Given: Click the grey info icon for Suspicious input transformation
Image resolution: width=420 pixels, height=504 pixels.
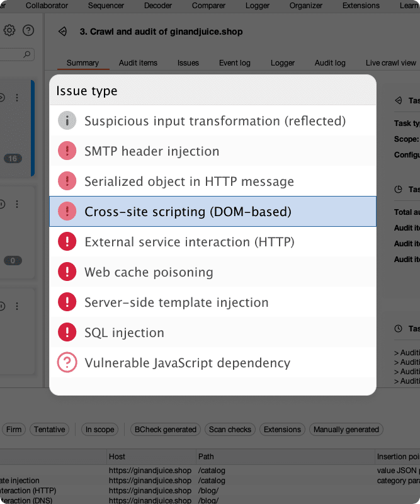Looking at the screenshot, I should [x=67, y=121].
